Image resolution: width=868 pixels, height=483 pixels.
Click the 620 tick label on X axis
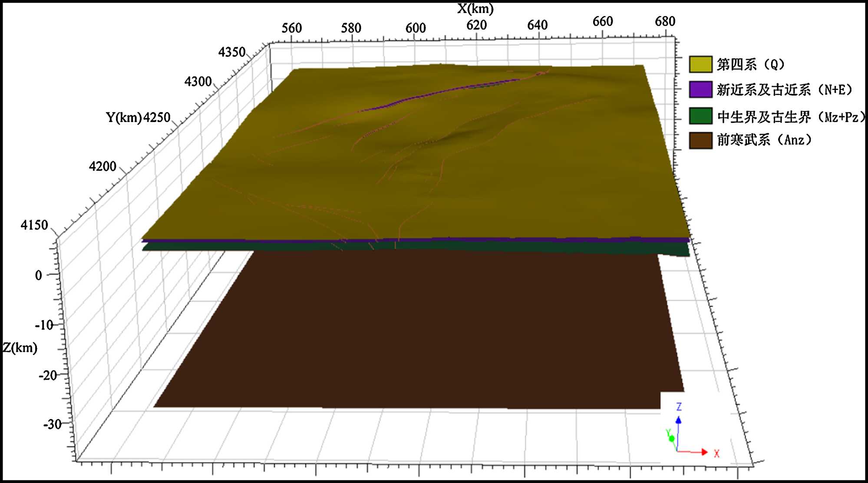(x=476, y=25)
